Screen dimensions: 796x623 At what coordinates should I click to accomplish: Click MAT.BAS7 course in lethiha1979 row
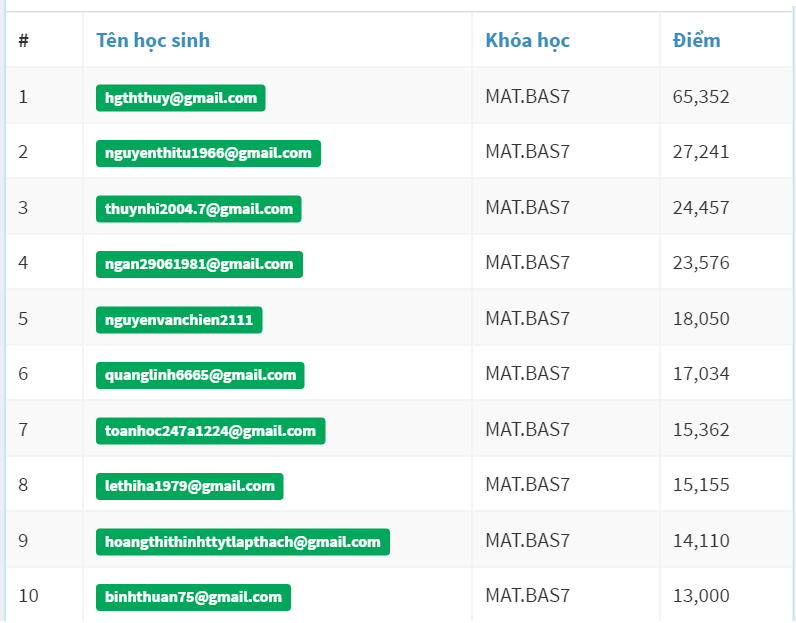point(527,484)
